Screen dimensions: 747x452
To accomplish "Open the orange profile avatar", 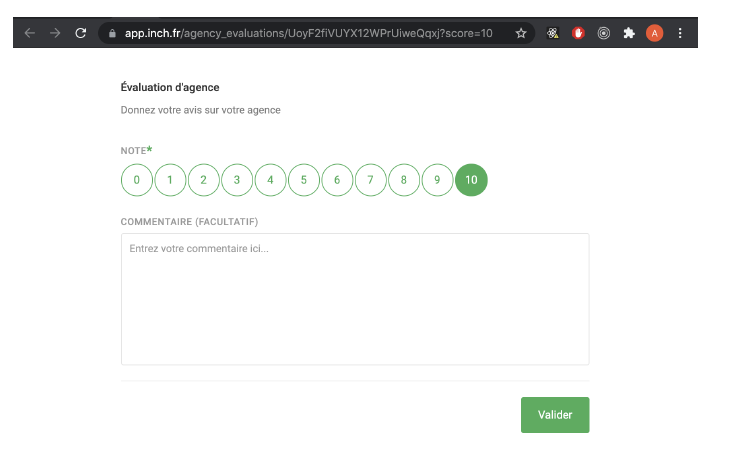I will click(655, 33).
